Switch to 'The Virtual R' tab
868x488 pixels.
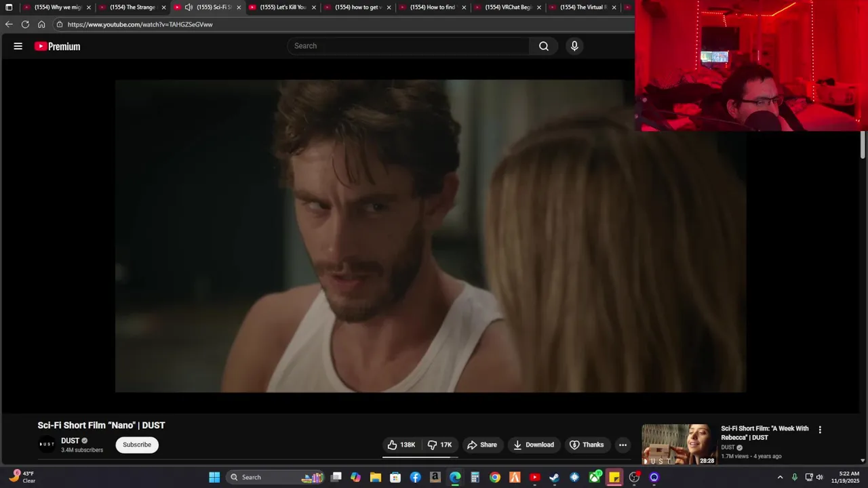point(583,7)
